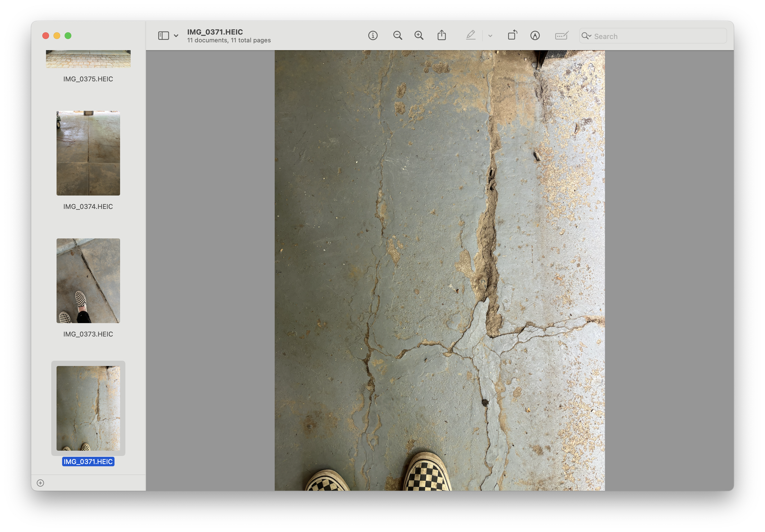Open the sidebar view options chevron
Image resolution: width=765 pixels, height=532 pixels.
(176, 36)
